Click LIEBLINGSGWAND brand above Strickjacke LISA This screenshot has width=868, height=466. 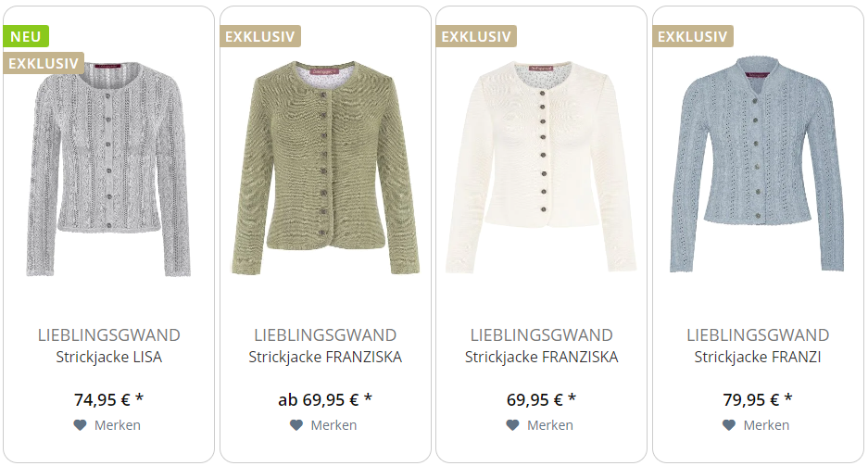[x=109, y=334]
